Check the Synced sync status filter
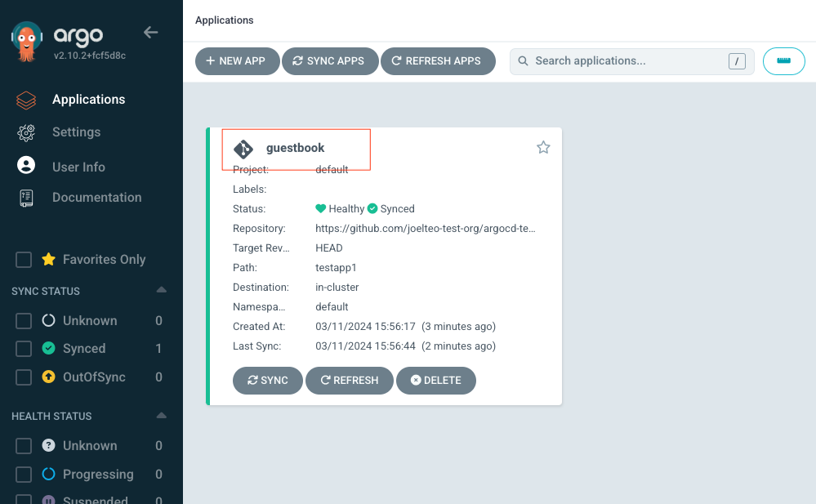 pyautogui.click(x=23, y=348)
